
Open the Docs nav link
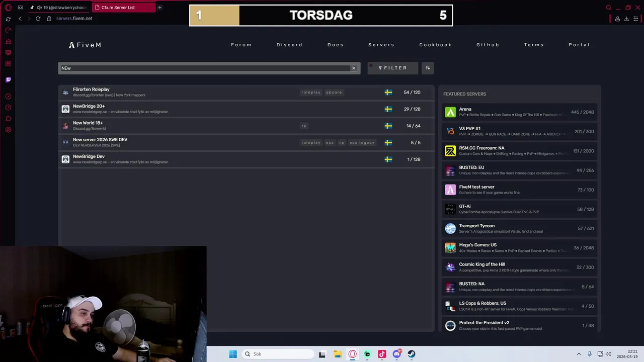[x=336, y=45]
